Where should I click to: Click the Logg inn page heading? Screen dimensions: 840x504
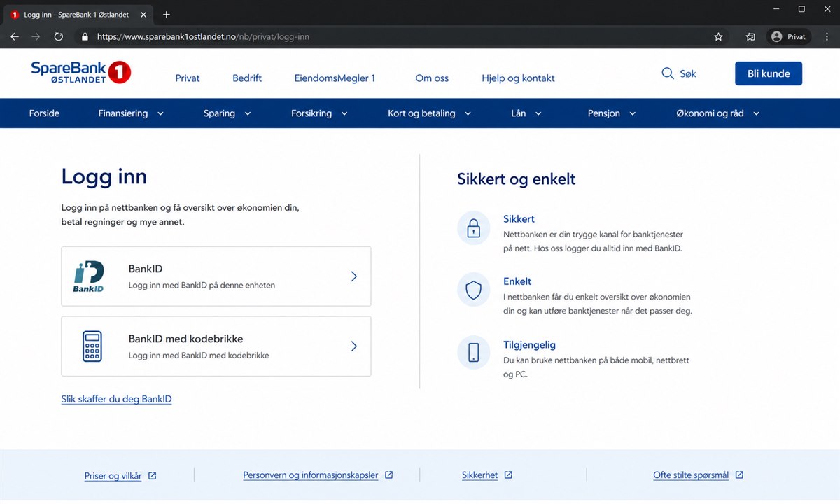104,176
